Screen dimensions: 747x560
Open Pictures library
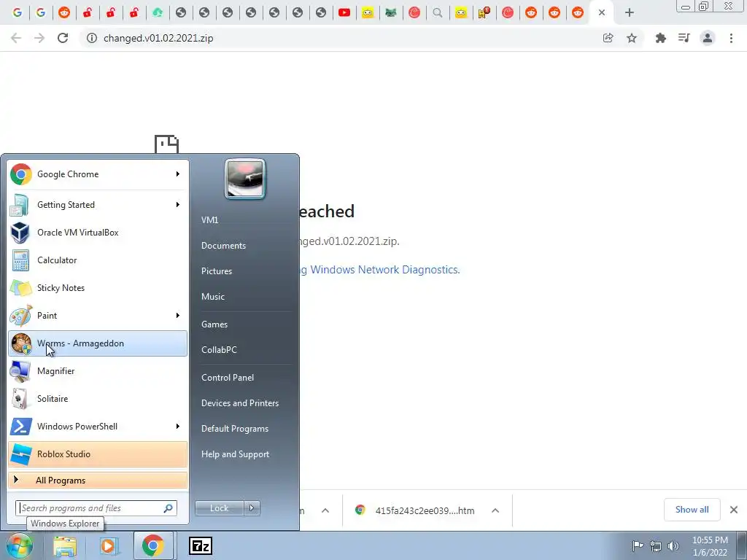[x=216, y=271]
